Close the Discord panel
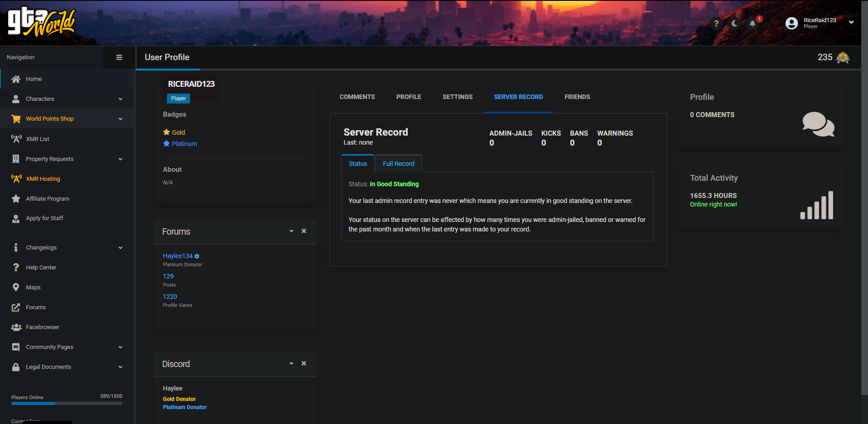 (304, 363)
